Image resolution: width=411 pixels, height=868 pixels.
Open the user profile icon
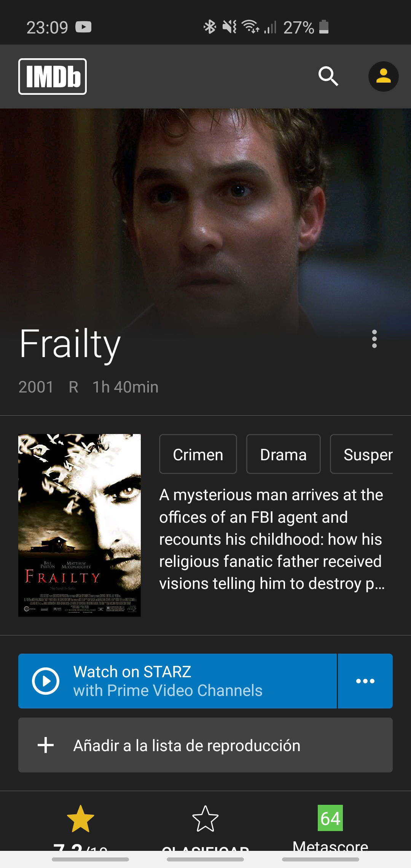coord(383,77)
